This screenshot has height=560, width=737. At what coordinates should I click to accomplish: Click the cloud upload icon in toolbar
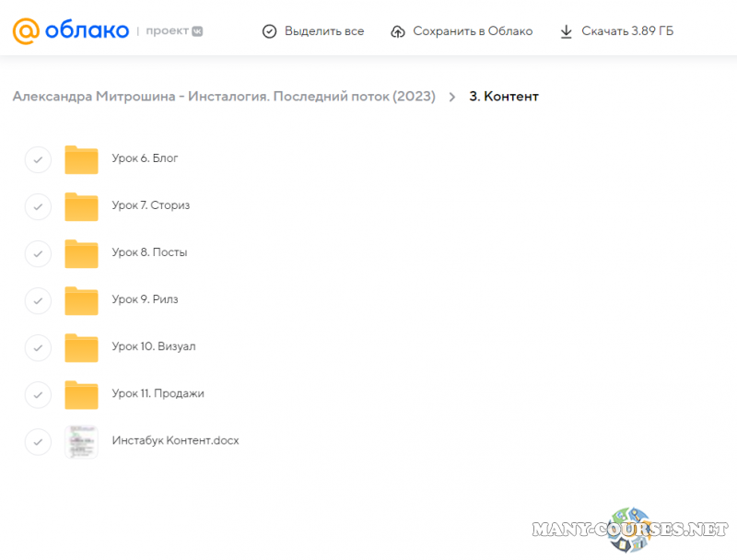398,31
